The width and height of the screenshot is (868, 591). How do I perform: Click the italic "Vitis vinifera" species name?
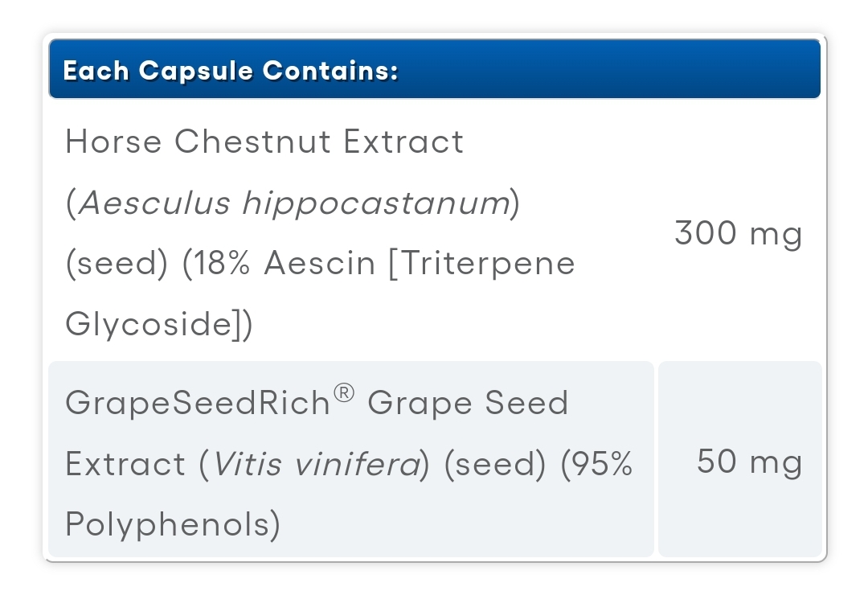click(x=317, y=464)
